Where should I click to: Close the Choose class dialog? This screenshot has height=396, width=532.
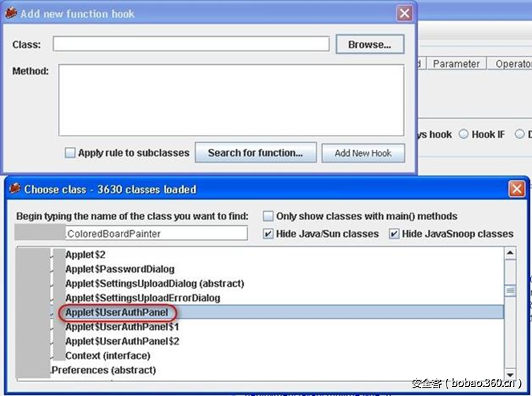(517, 189)
